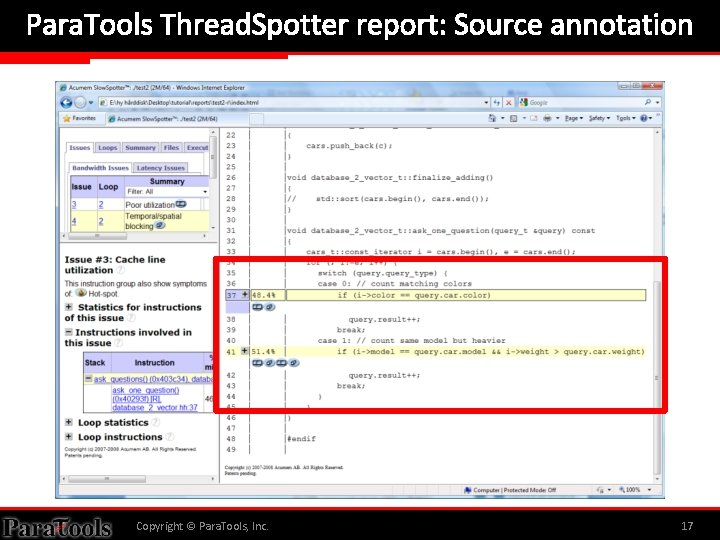
Task: Switch to the Files tab
Action: tap(171, 148)
